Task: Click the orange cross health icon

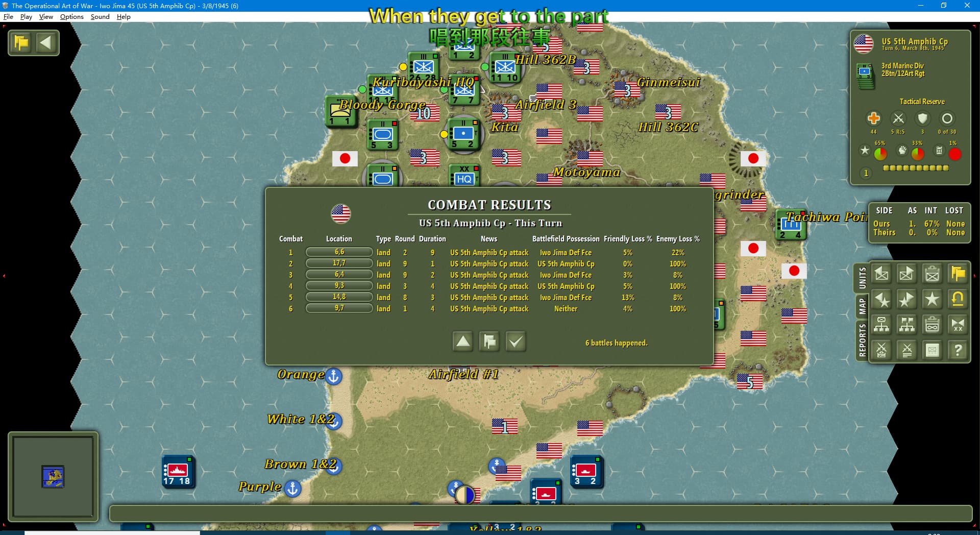Action: (873, 118)
